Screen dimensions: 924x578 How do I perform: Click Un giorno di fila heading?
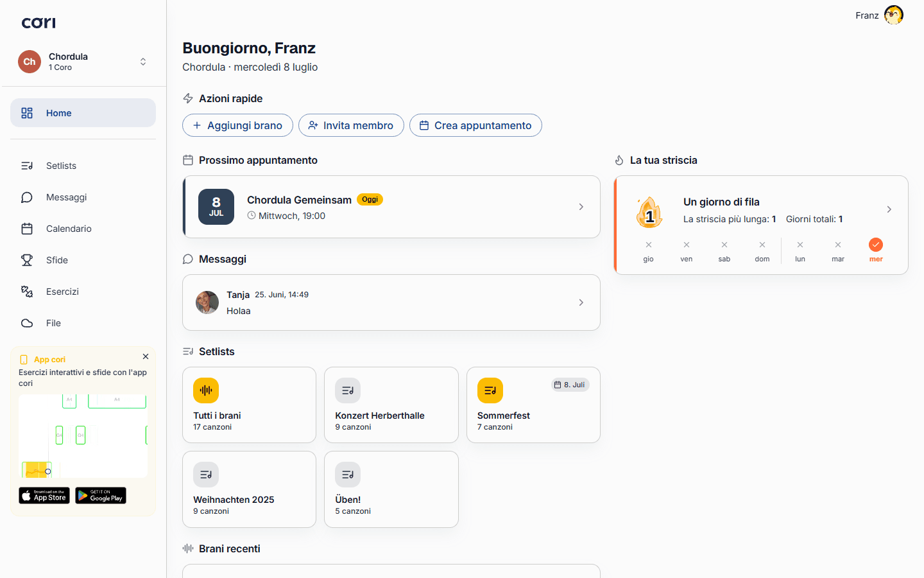pyautogui.click(x=721, y=202)
